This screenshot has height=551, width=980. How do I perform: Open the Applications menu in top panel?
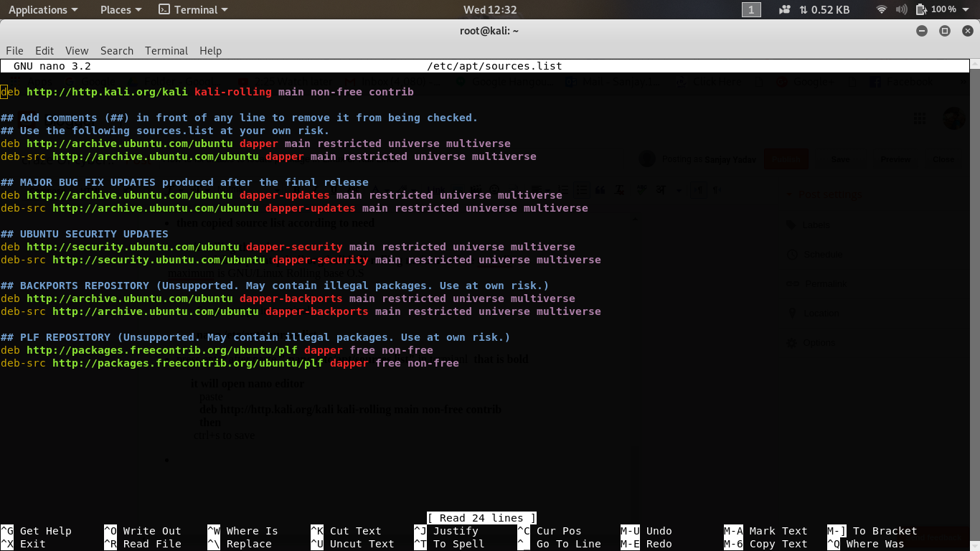point(43,9)
